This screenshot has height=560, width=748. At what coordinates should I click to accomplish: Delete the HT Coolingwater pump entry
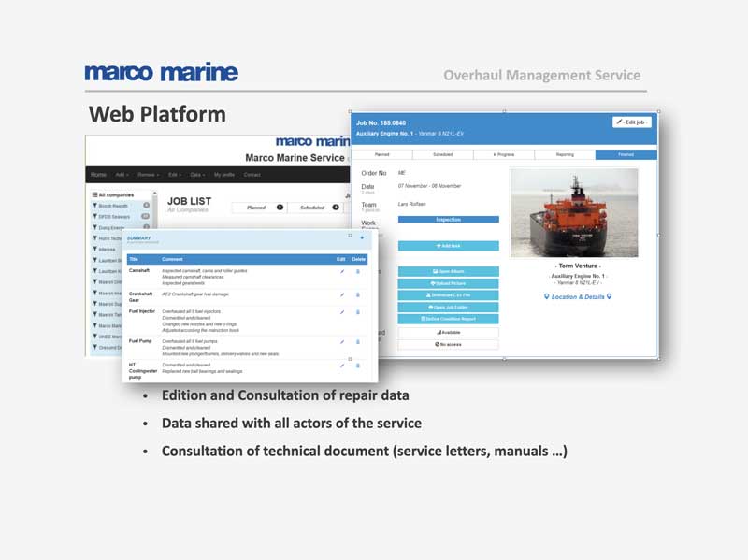point(358,366)
